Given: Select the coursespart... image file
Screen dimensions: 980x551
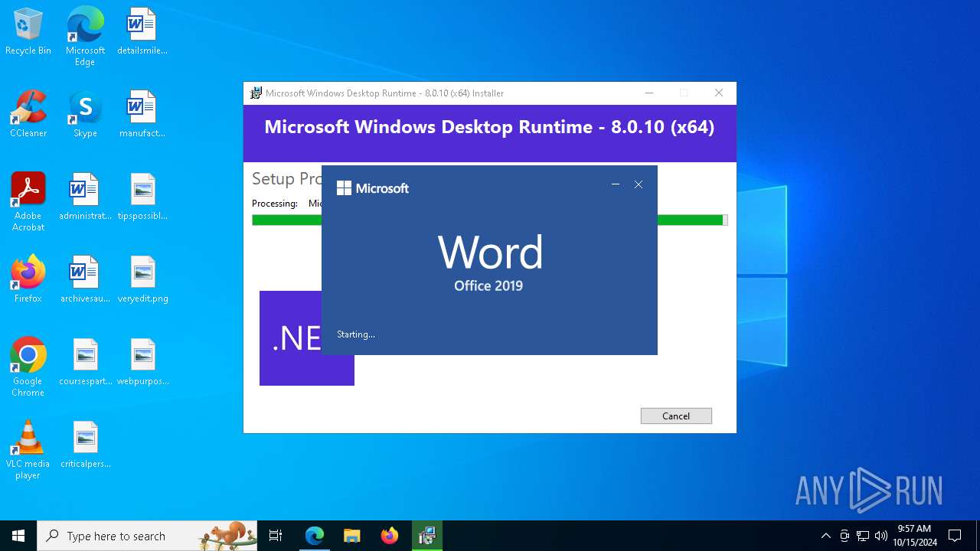Looking at the screenshot, I should point(85,363).
